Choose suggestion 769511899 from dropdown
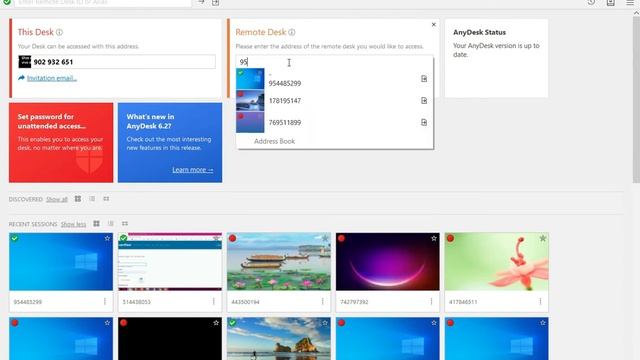 tap(334, 122)
